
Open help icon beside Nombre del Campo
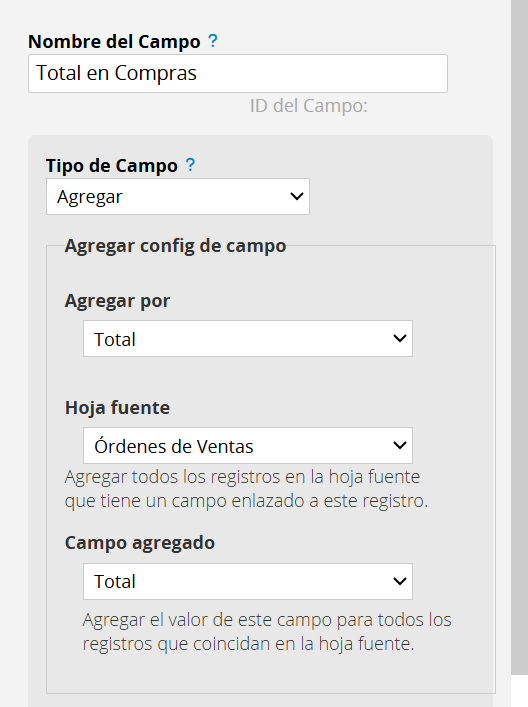[x=212, y=41]
